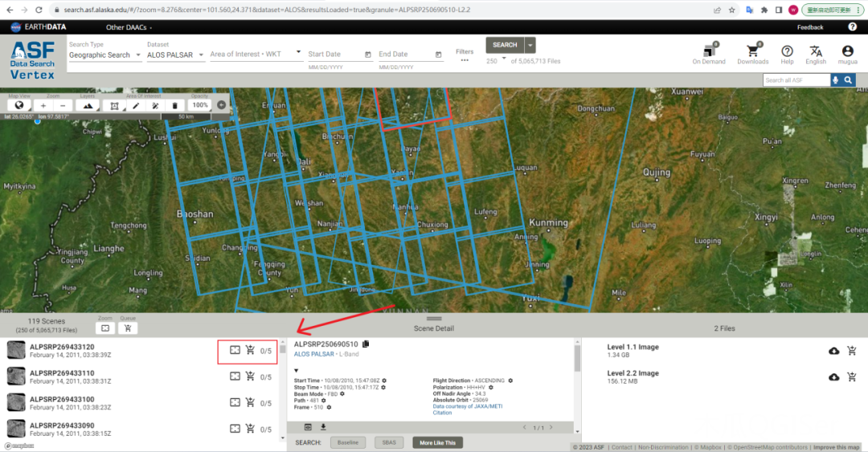Zoom out the map with minus
This screenshot has width=868, height=452.
click(x=63, y=105)
